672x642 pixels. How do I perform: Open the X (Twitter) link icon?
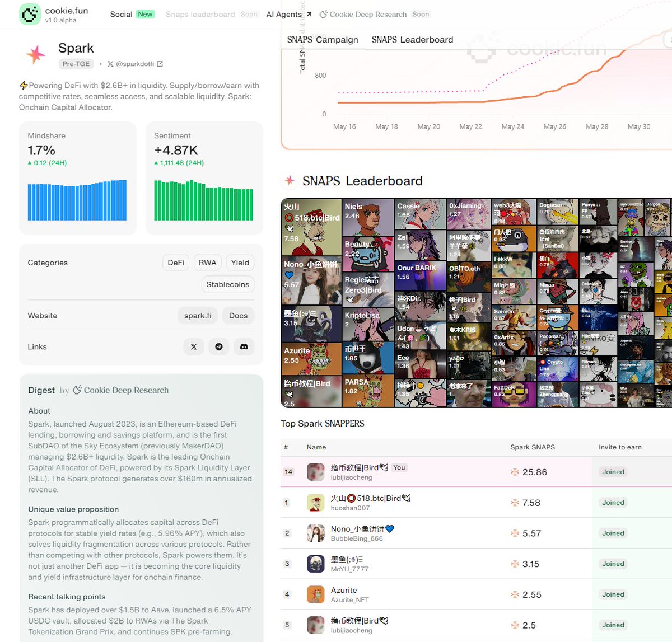193,347
